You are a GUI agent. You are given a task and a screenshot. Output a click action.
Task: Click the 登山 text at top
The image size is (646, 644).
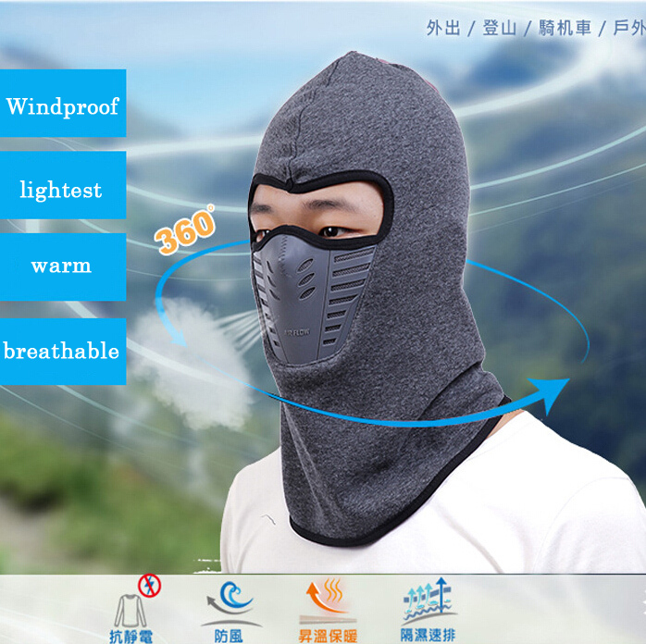(499, 28)
